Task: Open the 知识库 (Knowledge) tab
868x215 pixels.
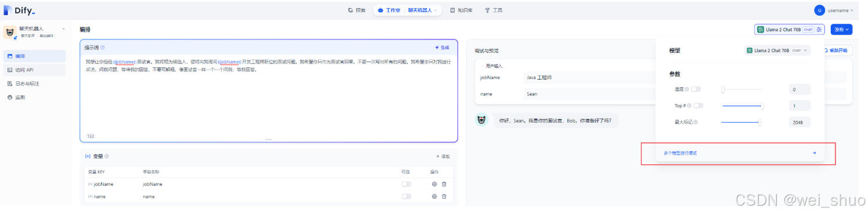Action: (x=461, y=10)
